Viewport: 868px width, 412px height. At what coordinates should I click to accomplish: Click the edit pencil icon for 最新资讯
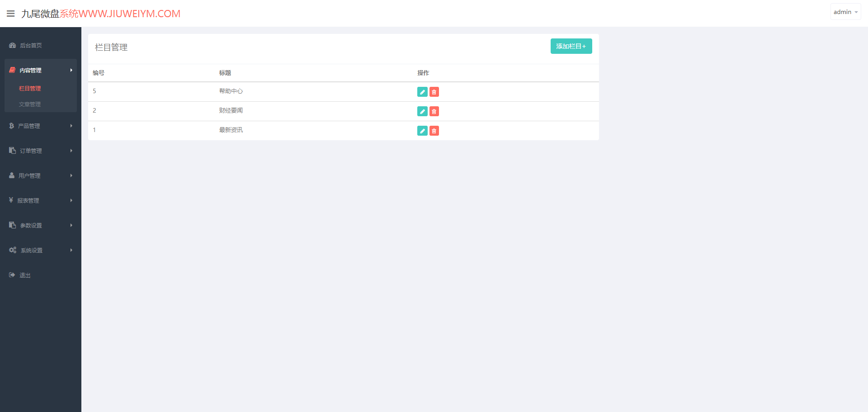coord(422,131)
